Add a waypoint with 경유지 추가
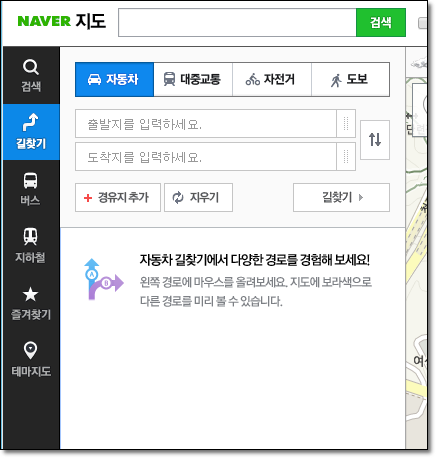Viewport: 436px width, 458px height. (x=118, y=197)
